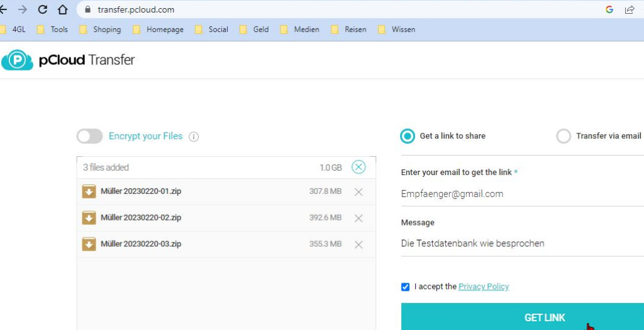Open the 4GL bookmarks folder
644x330 pixels.
click(x=13, y=30)
